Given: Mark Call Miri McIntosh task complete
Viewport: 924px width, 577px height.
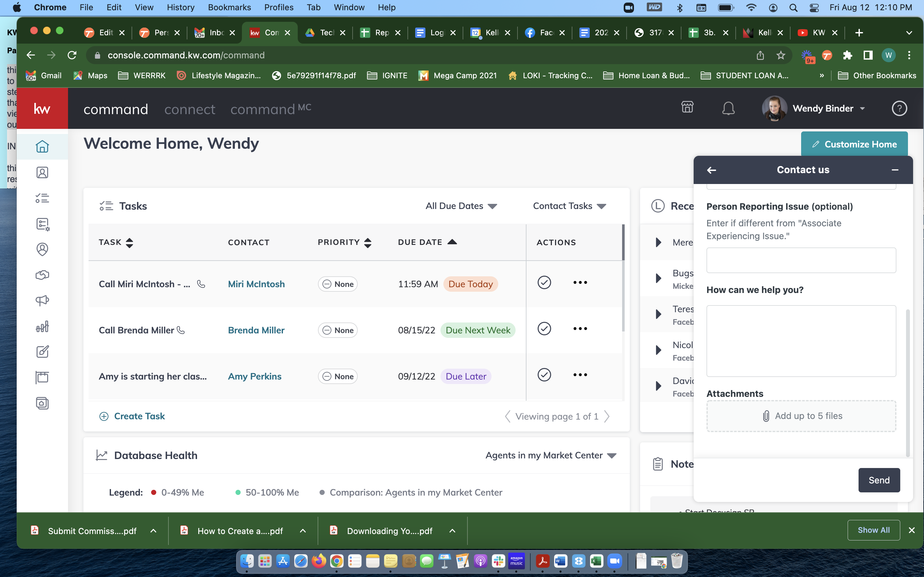Looking at the screenshot, I should tap(544, 282).
